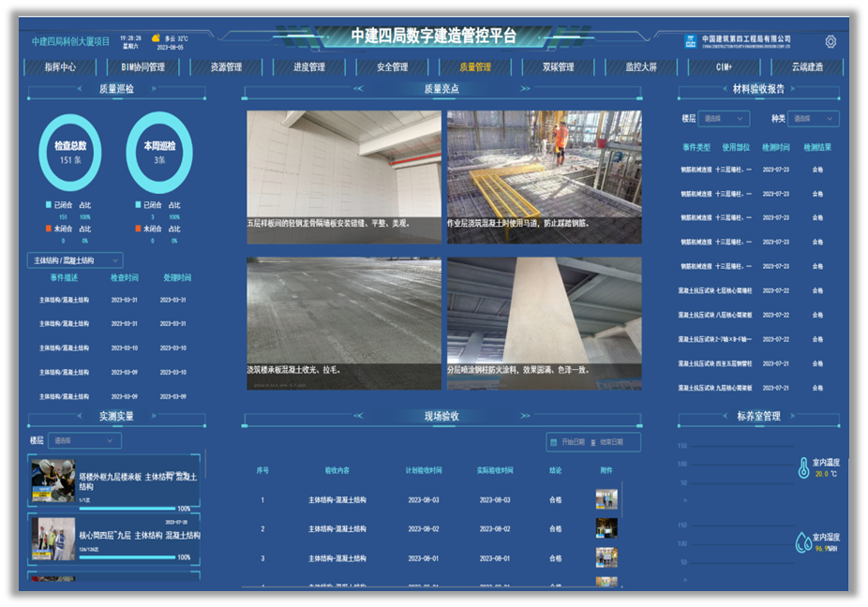Click the 本周巡检 ring chart

click(159, 152)
